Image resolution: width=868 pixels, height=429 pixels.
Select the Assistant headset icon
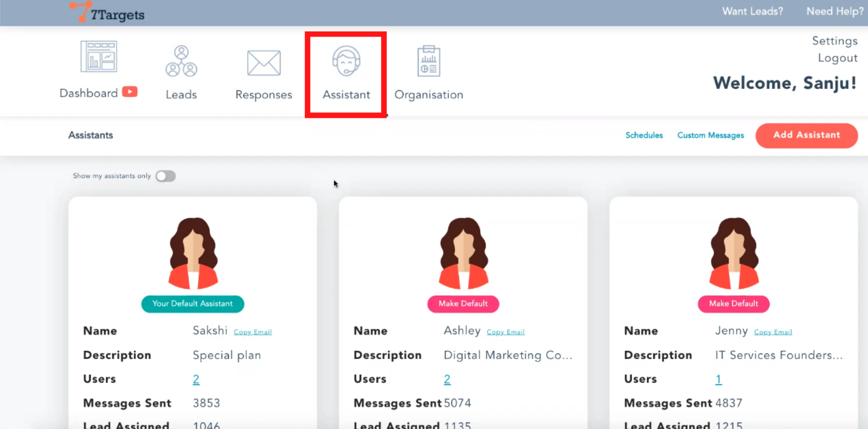tap(346, 61)
